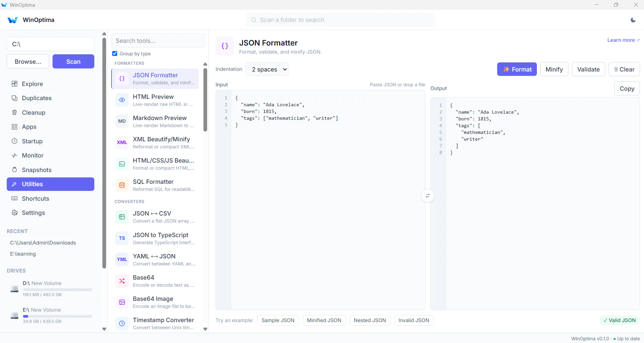Click the Shortcuts keyboard icon
The image size is (644, 343).
[x=14, y=198]
